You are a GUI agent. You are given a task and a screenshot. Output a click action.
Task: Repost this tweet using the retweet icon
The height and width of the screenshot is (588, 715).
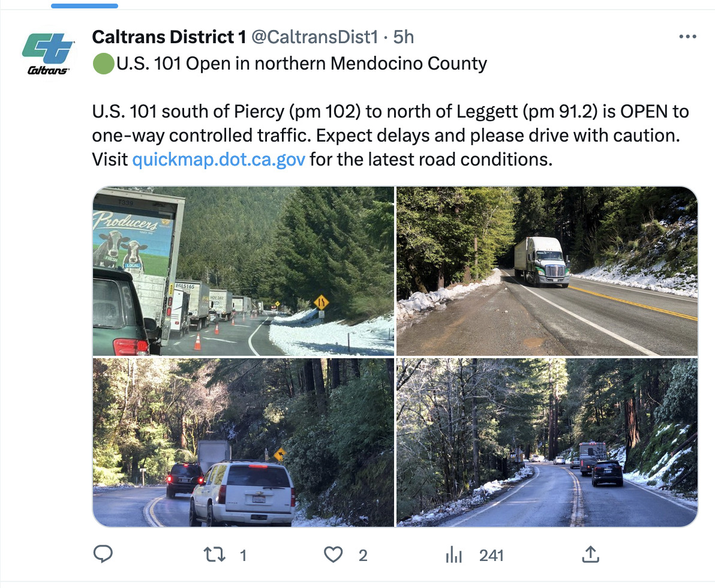(215, 555)
